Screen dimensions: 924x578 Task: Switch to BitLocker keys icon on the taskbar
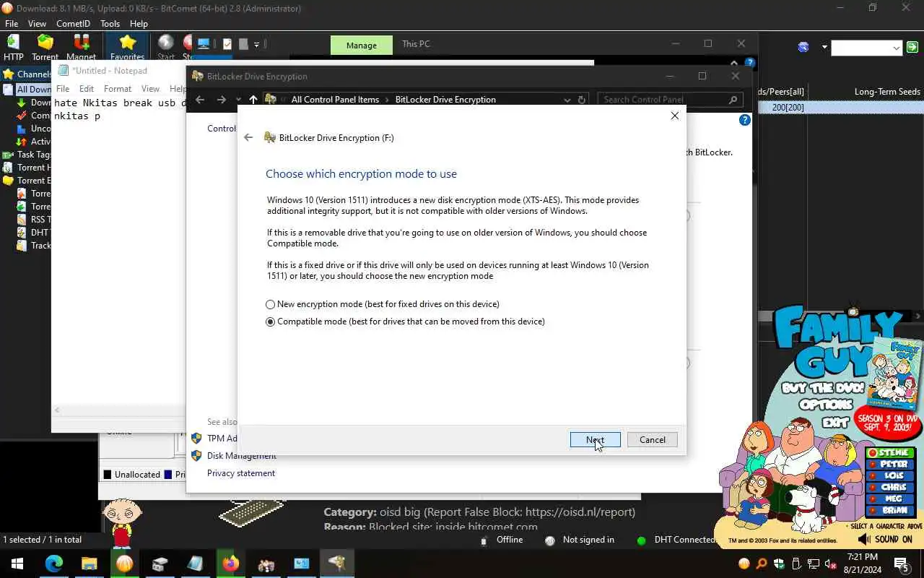pos(336,564)
